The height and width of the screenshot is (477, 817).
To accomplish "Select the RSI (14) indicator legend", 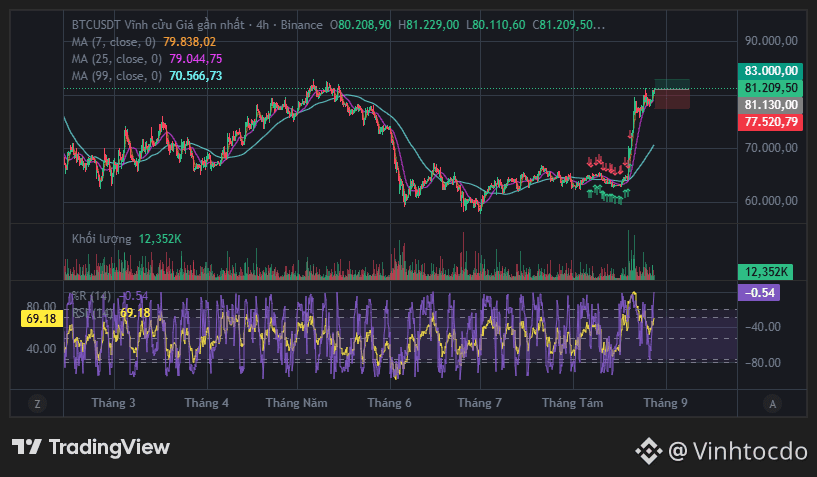I will 93,313.
